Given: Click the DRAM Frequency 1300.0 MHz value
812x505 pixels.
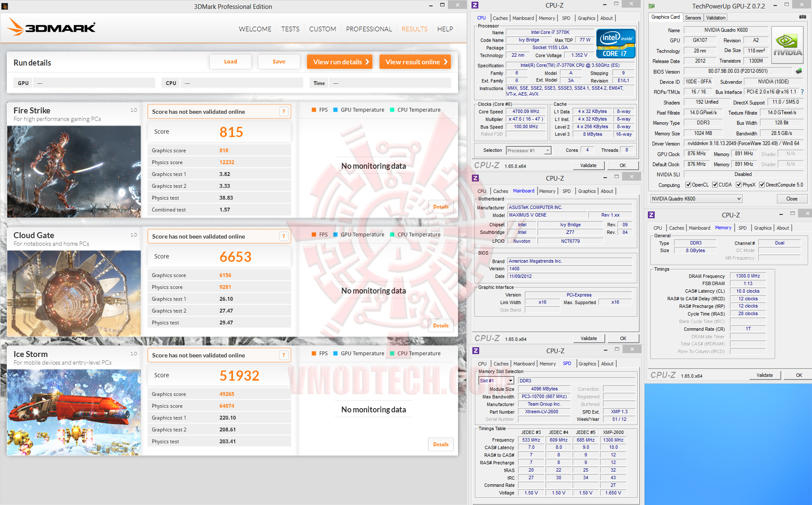Looking at the screenshot, I should pos(748,276).
